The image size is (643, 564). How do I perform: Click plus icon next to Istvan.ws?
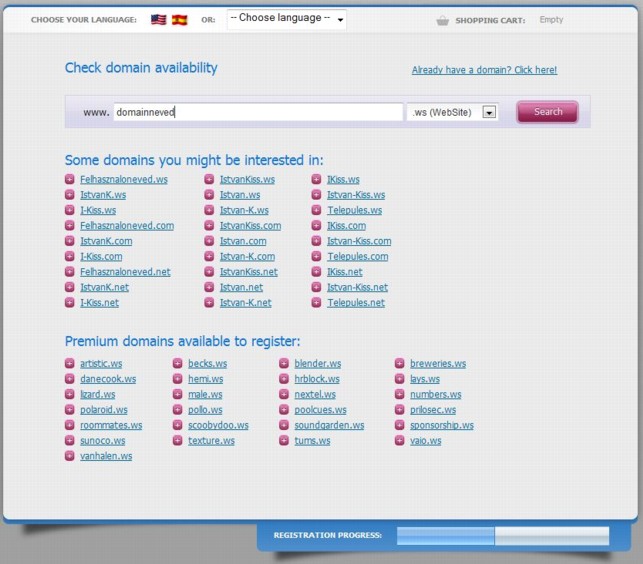click(209, 195)
